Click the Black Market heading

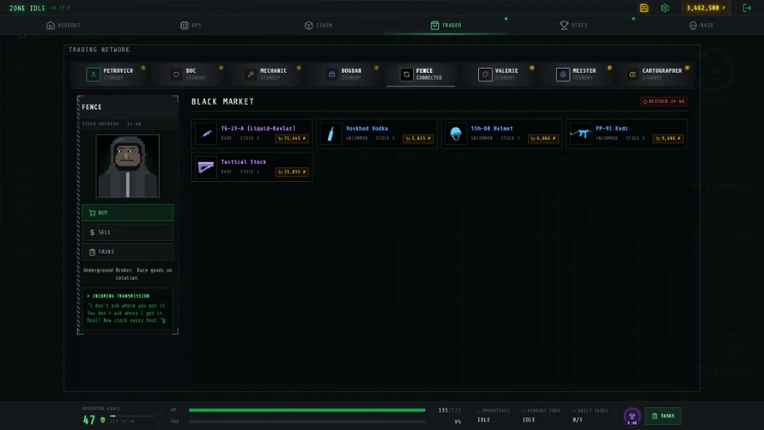(223, 101)
